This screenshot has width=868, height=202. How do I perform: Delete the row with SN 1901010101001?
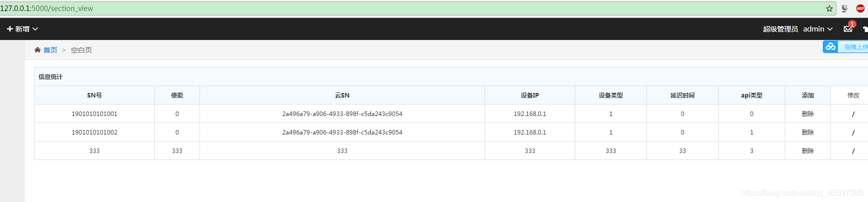[x=808, y=113]
